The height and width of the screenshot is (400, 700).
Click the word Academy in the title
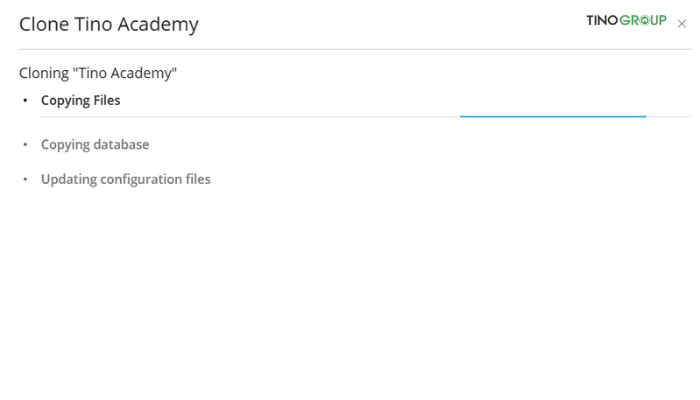(x=158, y=24)
